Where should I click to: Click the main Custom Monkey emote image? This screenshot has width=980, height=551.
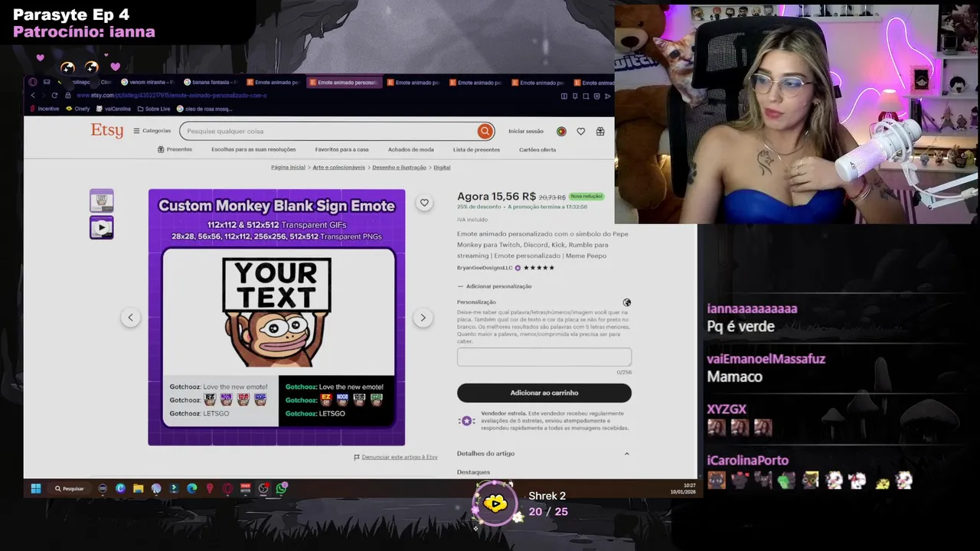276,317
